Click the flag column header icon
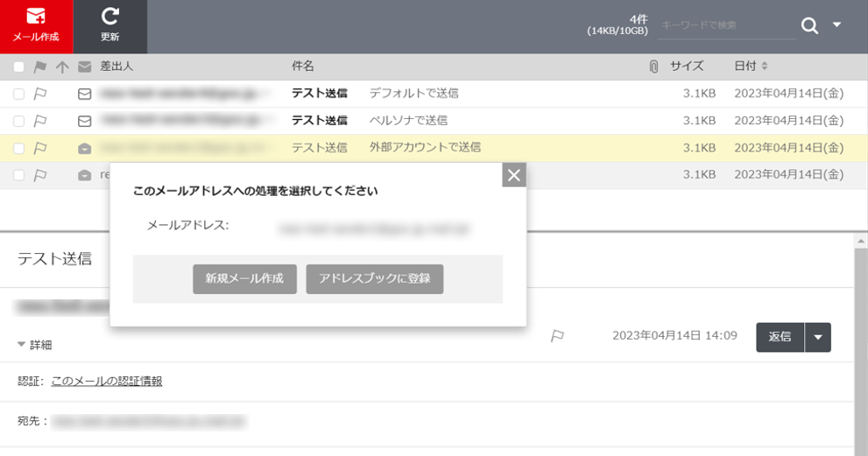 40,67
